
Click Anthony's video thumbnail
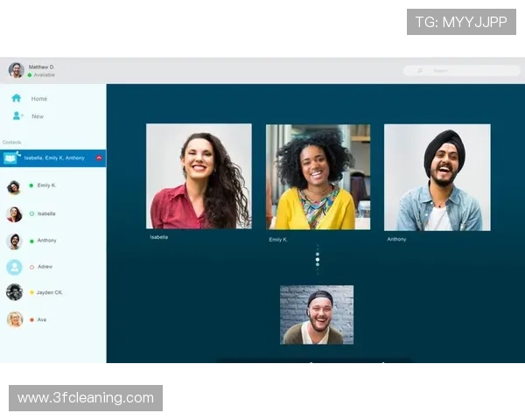(437, 177)
